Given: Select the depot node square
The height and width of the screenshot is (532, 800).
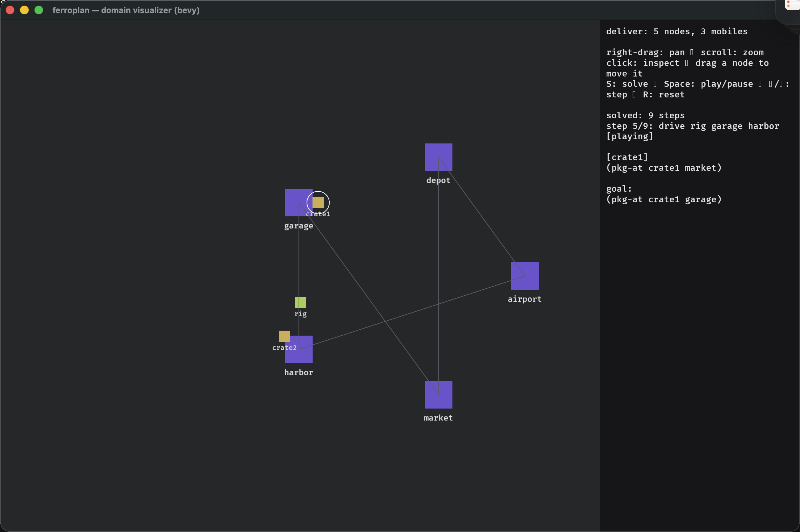Looking at the screenshot, I should 438,157.
